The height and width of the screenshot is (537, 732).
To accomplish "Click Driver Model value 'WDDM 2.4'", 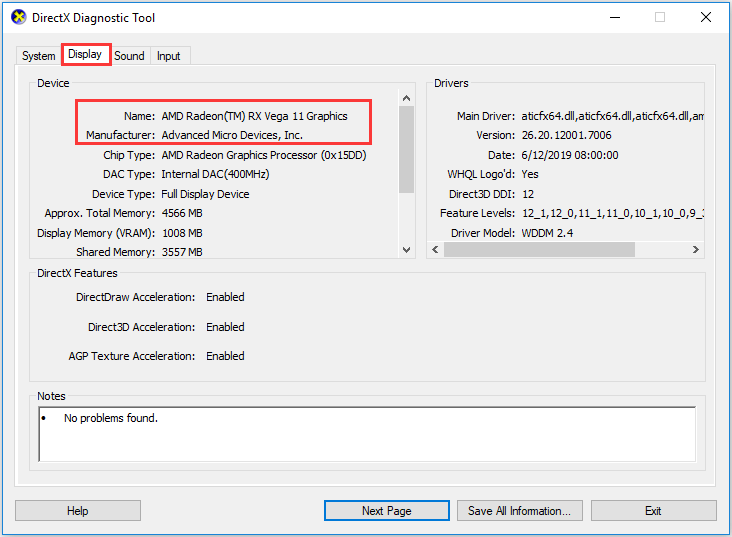I will [547, 233].
